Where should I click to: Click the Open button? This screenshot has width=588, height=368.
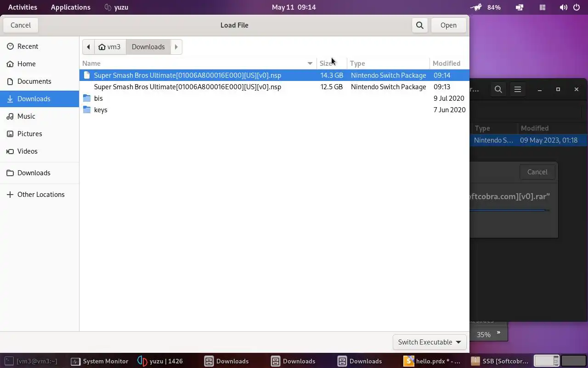tap(448, 25)
